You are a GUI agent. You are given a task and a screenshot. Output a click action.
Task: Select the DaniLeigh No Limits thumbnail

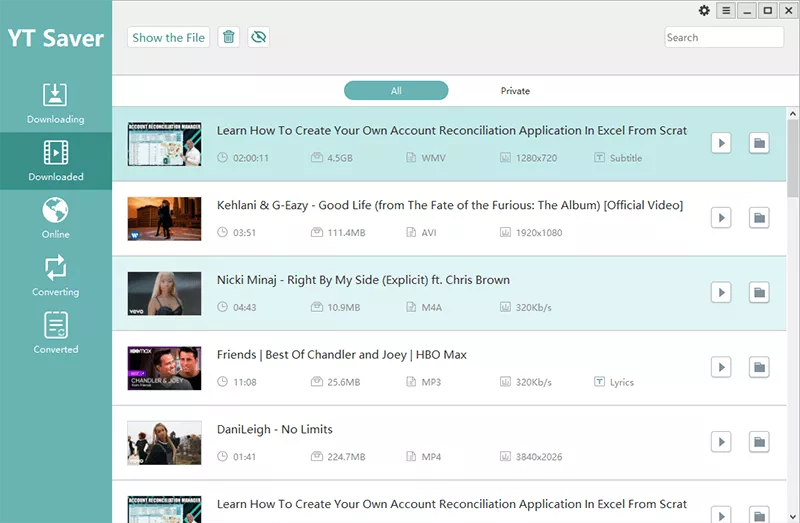164,443
